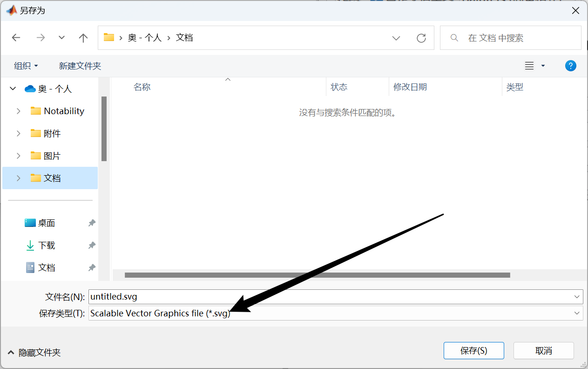
Task: Open the help button
Action: [x=571, y=65]
